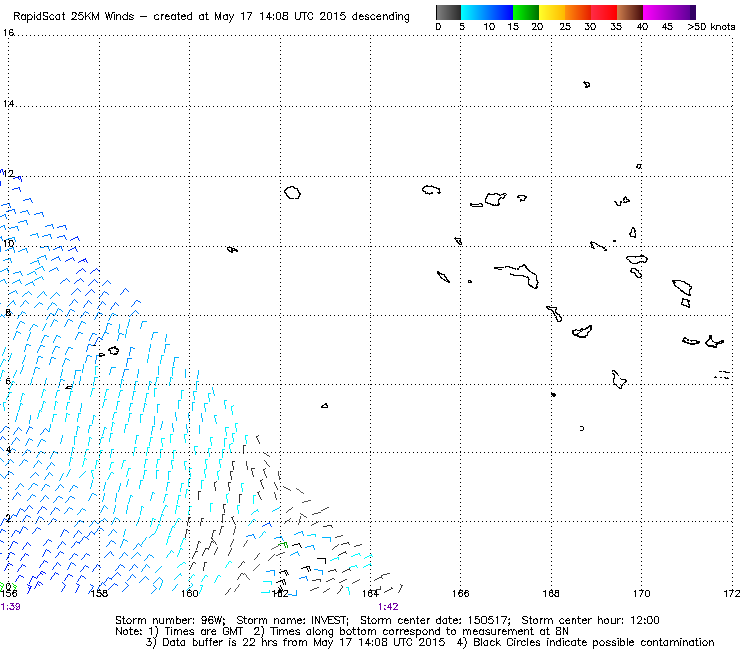Viewport: 740px width, 650px height.
Task: Click the small island outline near 161E, 9.9N
Action: point(232,249)
